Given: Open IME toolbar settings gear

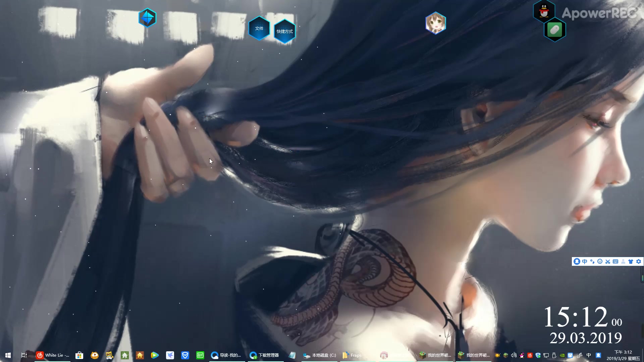Looking at the screenshot, I should (639, 261).
